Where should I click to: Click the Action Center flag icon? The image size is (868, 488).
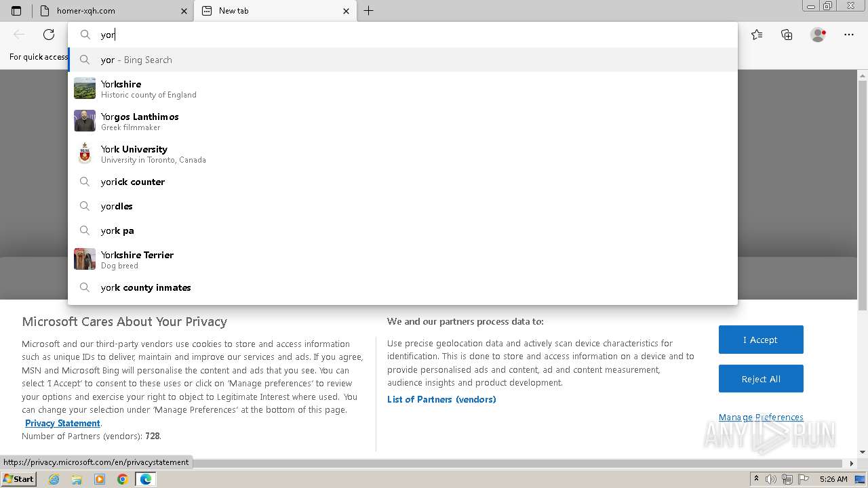[x=803, y=479]
